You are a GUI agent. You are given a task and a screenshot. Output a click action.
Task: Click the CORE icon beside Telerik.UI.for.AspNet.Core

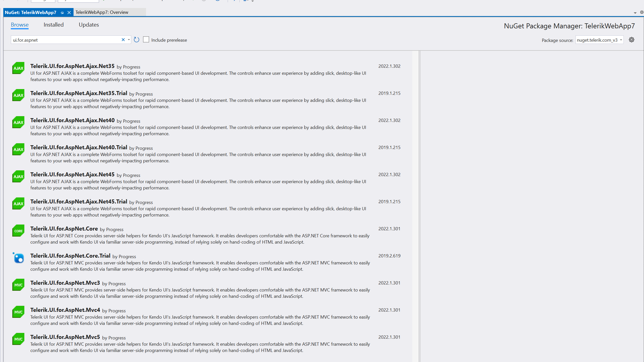click(18, 231)
